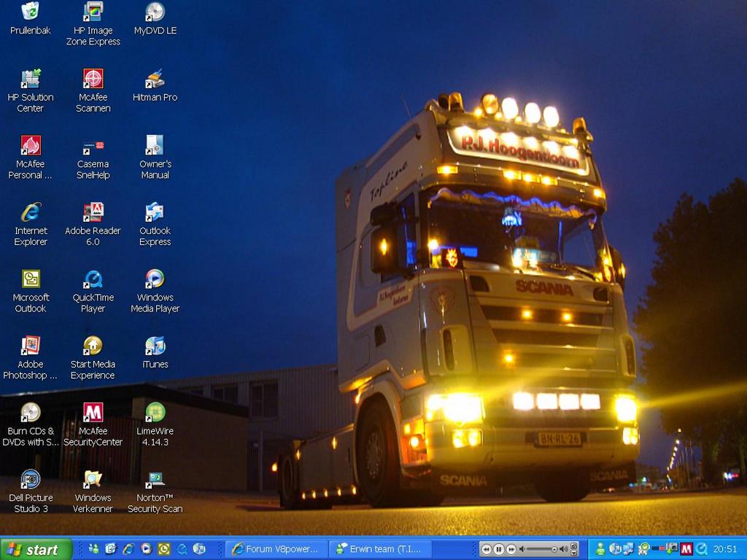Open the Owner's Manual shortcut
The width and height of the screenshot is (747, 560).
(155, 157)
